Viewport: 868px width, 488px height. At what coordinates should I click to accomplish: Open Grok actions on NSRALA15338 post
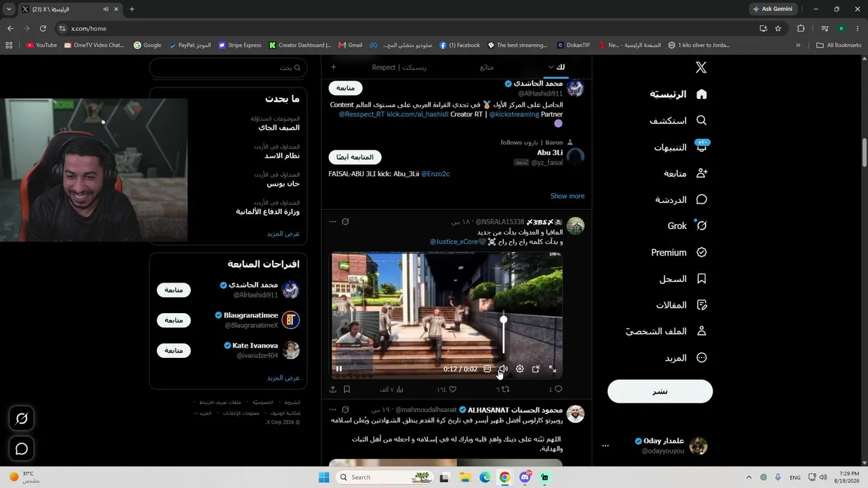(x=345, y=222)
